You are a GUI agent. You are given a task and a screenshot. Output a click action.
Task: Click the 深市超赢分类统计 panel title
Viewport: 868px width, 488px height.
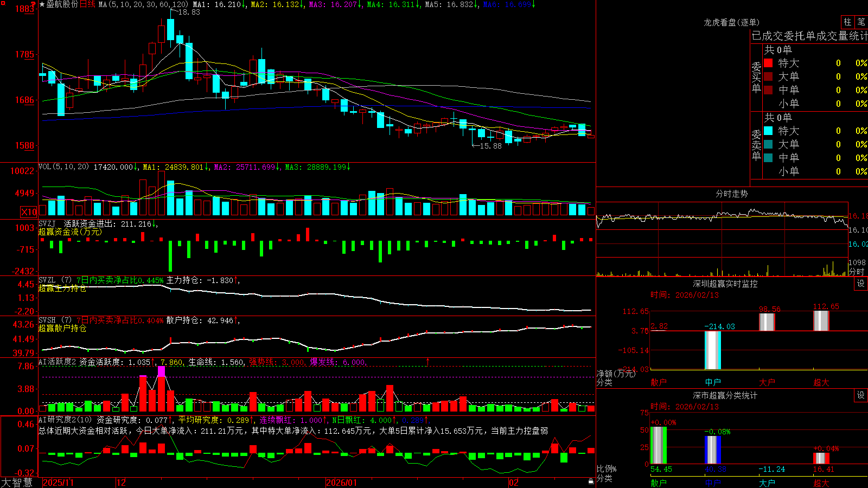[x=725, y=395]
